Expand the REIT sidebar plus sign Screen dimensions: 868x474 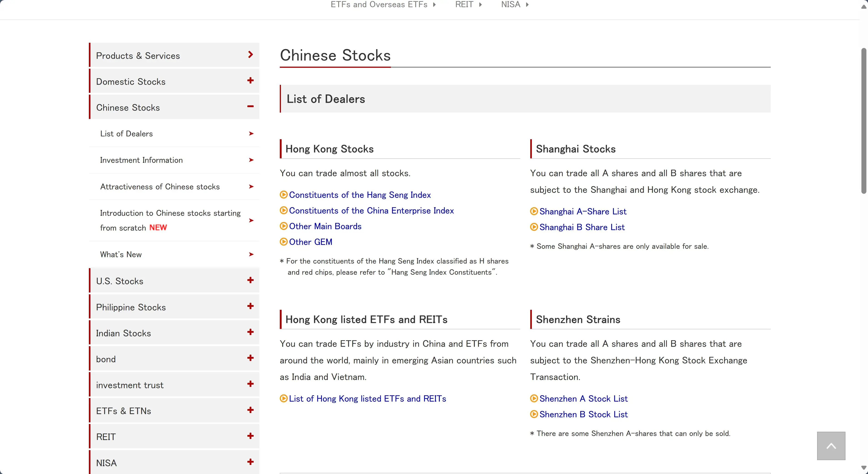[x=250, y=436]
